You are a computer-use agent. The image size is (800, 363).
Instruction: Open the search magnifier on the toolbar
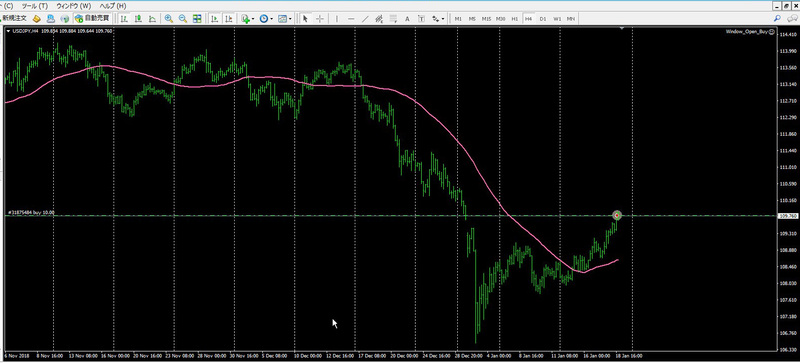[777, 18]
